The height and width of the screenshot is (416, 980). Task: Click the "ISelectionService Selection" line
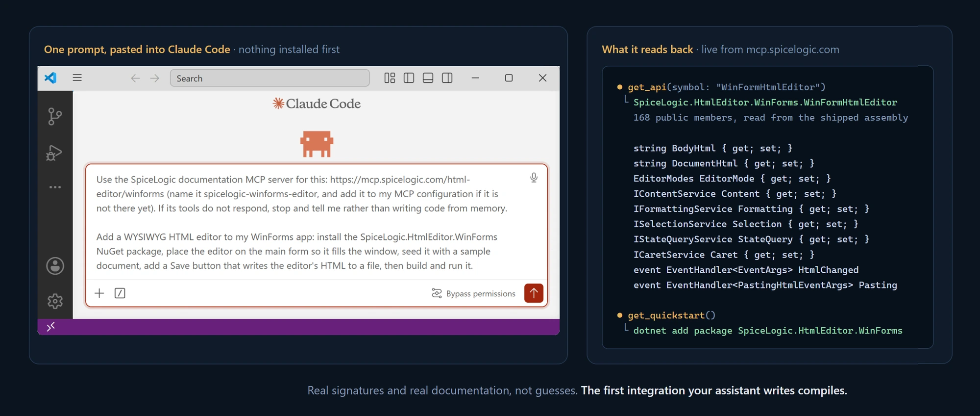pyautogui.click(x=746, y=224)
